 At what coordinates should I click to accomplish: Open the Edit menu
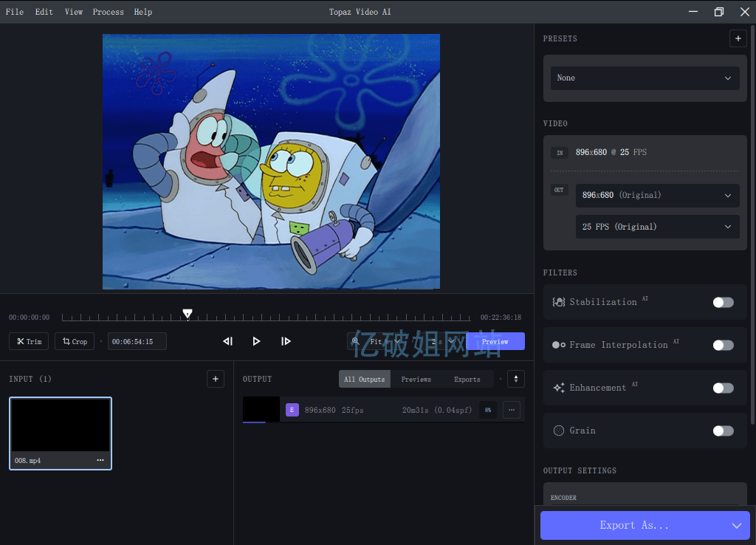(x=44, y=12)
